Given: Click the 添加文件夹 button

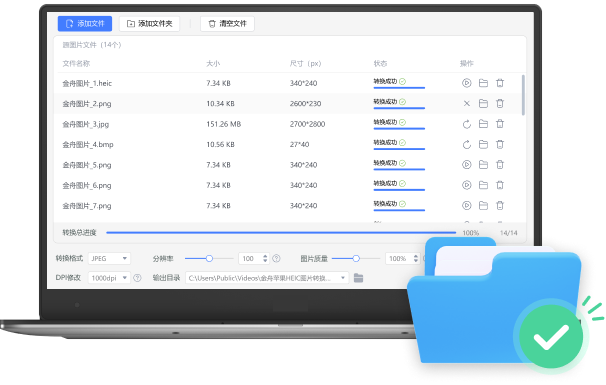Looking at the screenshot, I should pyautogui.click(x=149, y=24).
